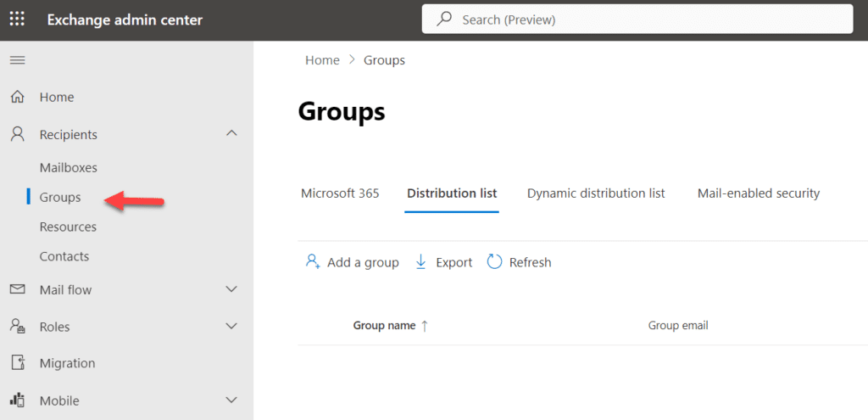This screenshot has width=868, height=420.
Task: Switch to the Microsoft 365 tab
Action: (340, 193)
